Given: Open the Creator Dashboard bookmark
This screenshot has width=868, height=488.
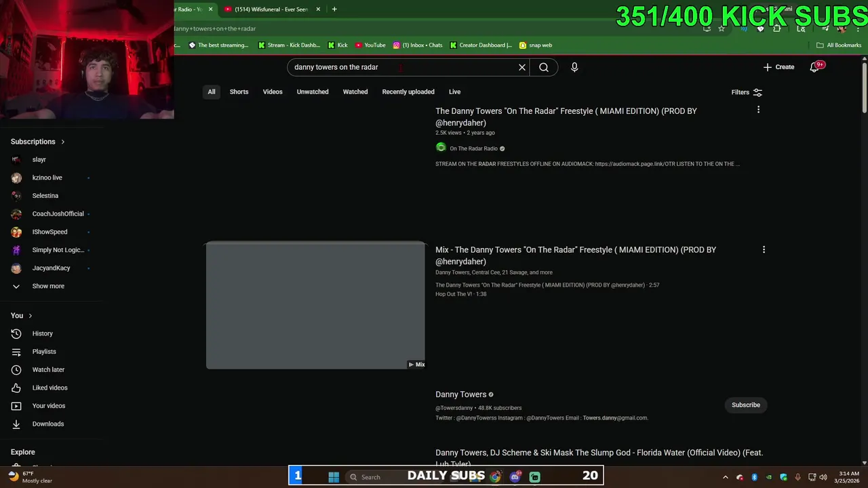Looking at the screenshot, I should pyautogui.click(x=481, y=45).
